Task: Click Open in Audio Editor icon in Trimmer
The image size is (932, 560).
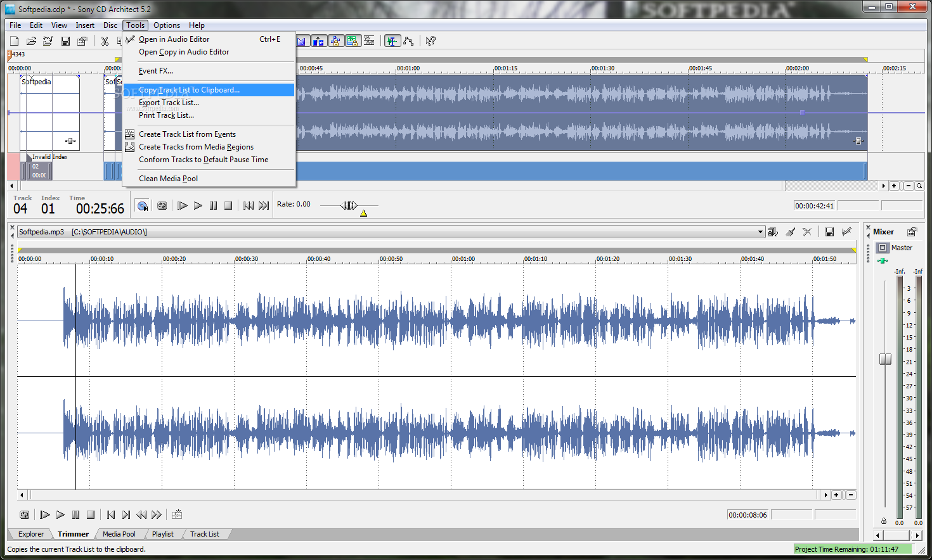Action: [846, 232]
